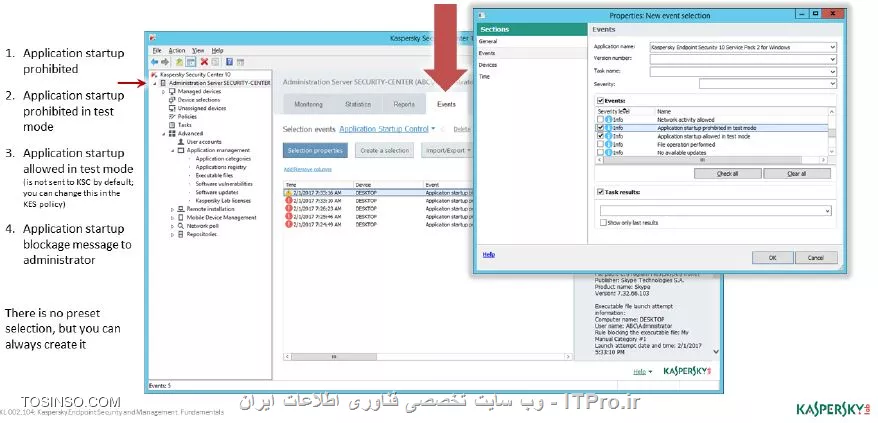Click the Application management folder icon

click(x=181, y=150)
